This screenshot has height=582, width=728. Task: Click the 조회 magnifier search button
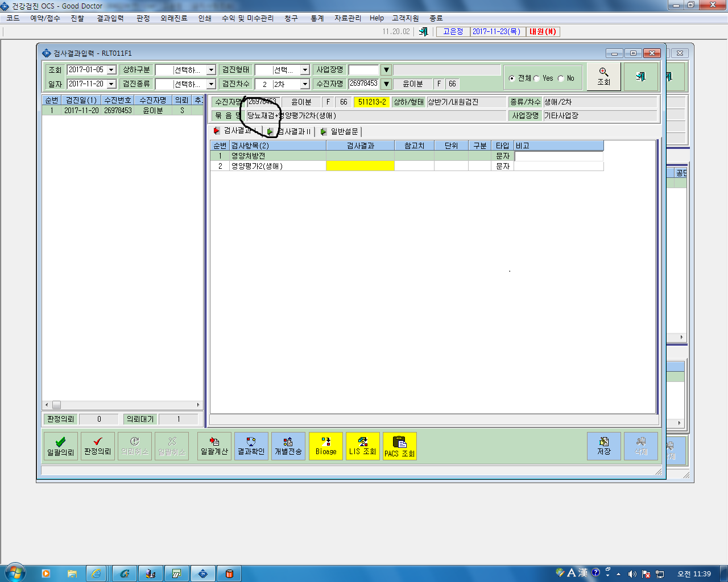tap(603, 77)
